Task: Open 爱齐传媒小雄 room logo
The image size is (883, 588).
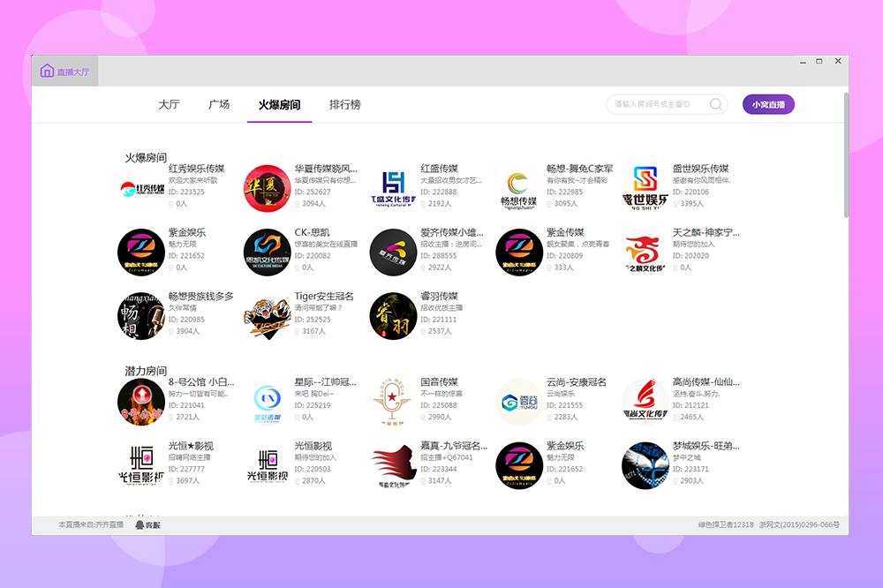Action: pos(394,252)
